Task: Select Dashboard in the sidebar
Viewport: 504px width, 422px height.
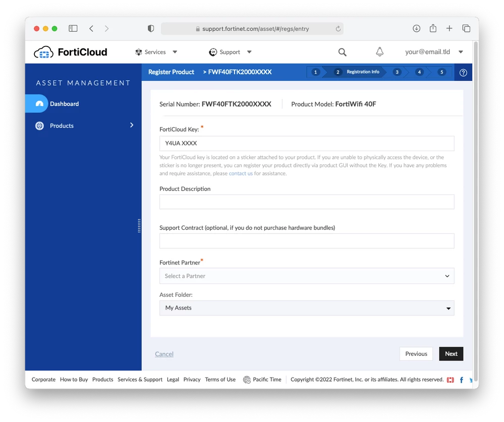Action: tap(64, 103)
